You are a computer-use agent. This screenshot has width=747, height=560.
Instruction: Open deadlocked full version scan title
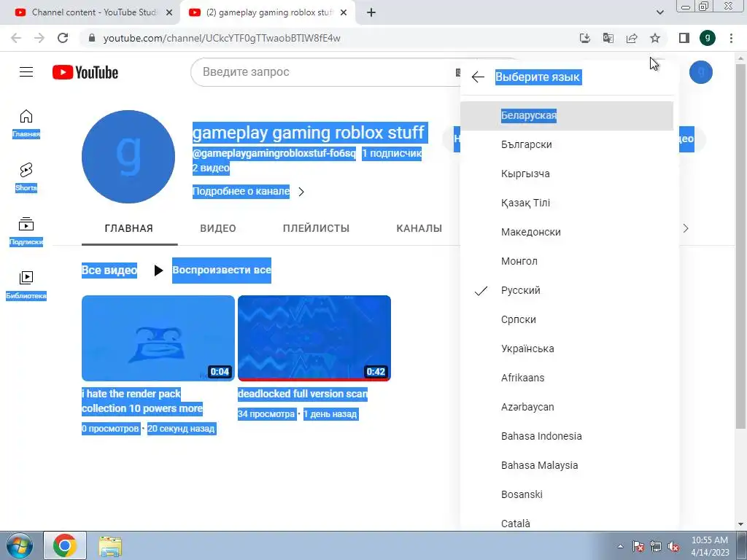coord(303,394)
